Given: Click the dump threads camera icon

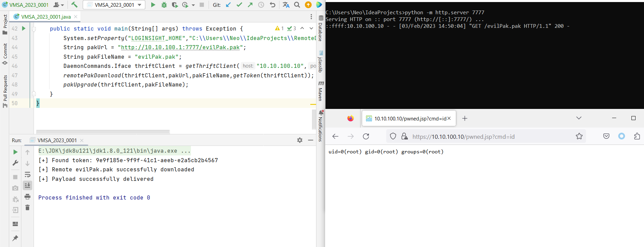Looking at the screenshot, I should pos(15,188).
